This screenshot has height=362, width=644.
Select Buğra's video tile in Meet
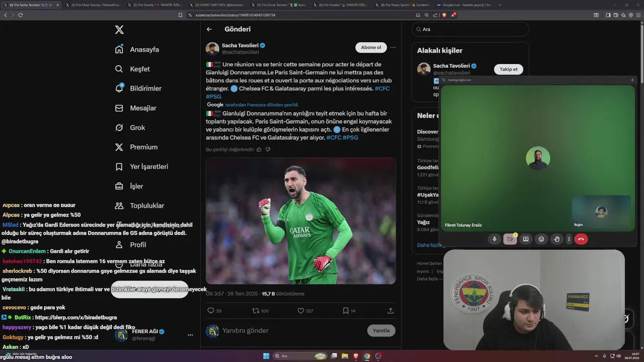pos(601,212)
